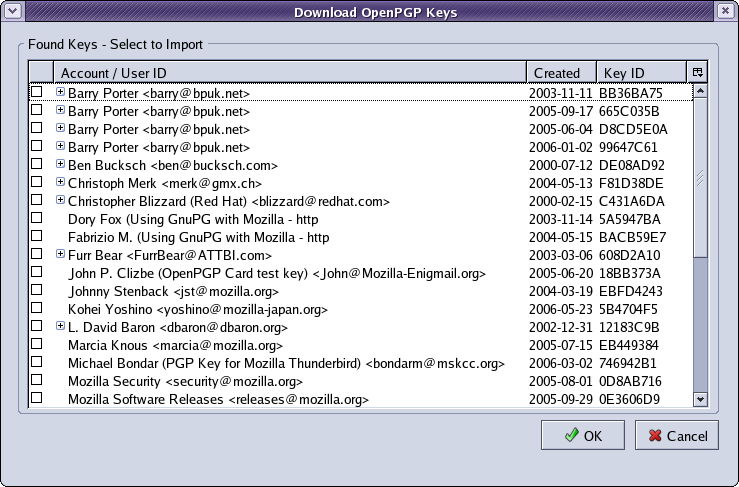The image size is (739, 487).
Task: Expand the Furr Bear key row
Action: tap(60, 254)
